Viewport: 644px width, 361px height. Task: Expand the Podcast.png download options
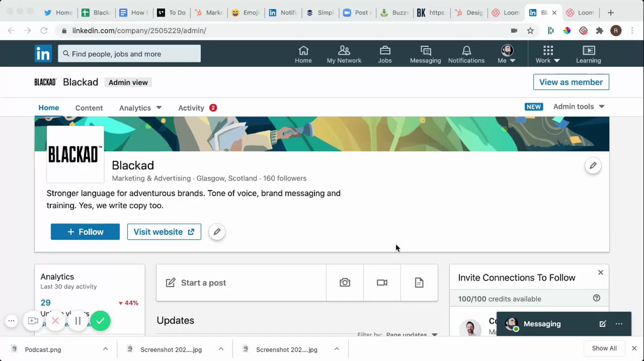pyautogui.click(x=105, y=349)
